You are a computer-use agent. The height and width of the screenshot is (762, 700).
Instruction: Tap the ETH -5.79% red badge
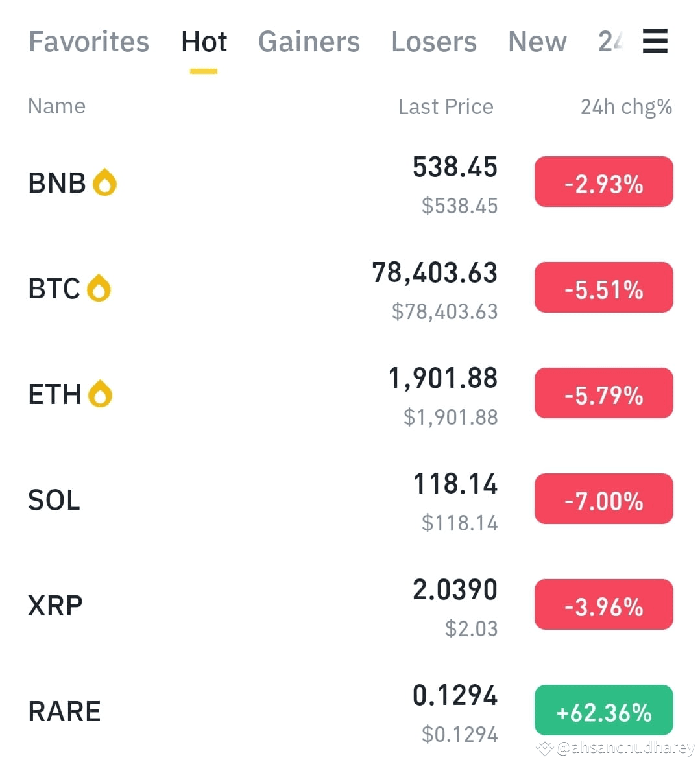[604, 392]
